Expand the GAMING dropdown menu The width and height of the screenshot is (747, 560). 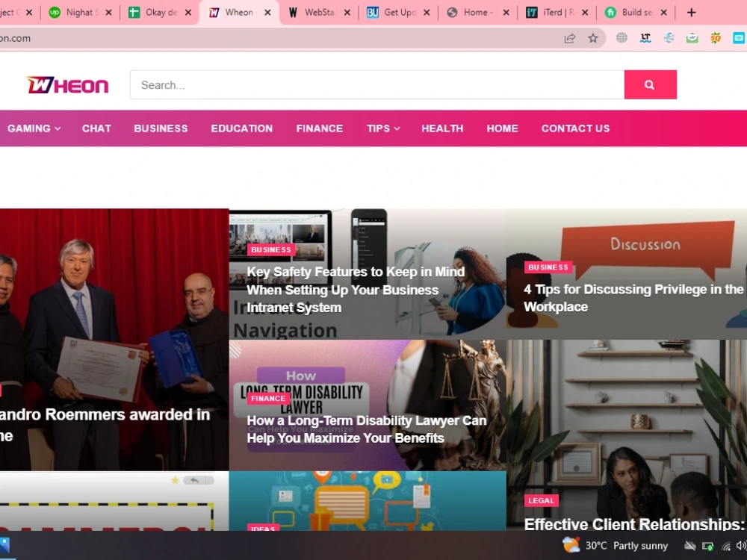[x=34, y=128]
